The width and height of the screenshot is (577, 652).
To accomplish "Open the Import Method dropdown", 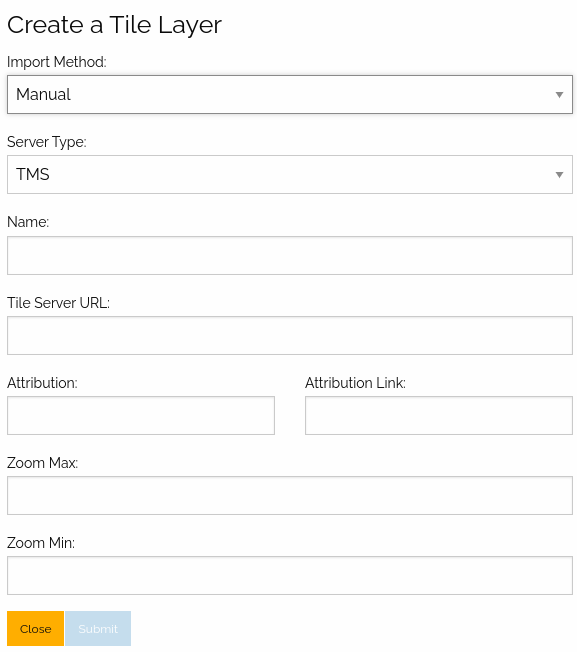I will coord(290,94).
